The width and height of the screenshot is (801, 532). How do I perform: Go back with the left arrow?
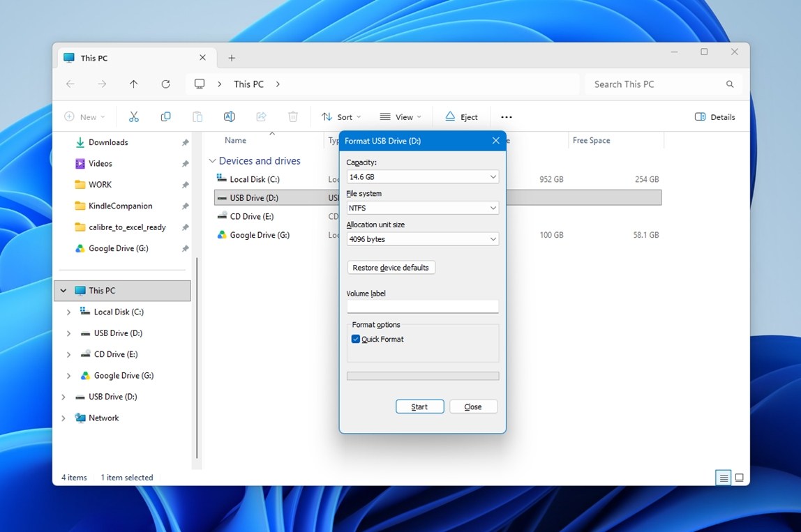coord(70,84)
